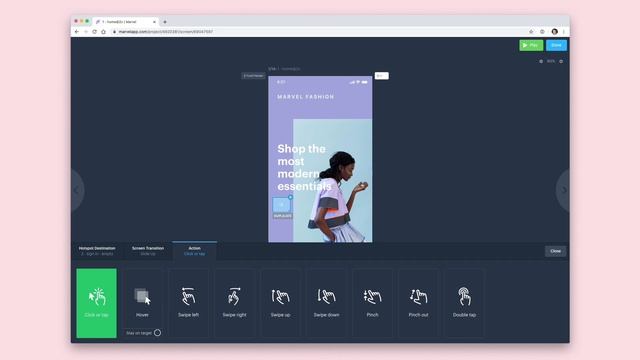Close the hotspot settings panel
The image size is (640, 360).
(x=556, y=251)
